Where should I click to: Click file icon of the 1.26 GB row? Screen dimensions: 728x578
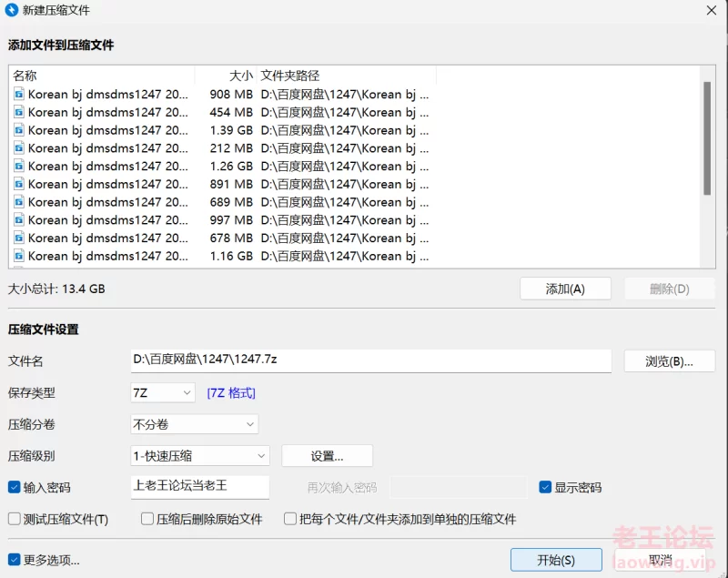[18, 167]
